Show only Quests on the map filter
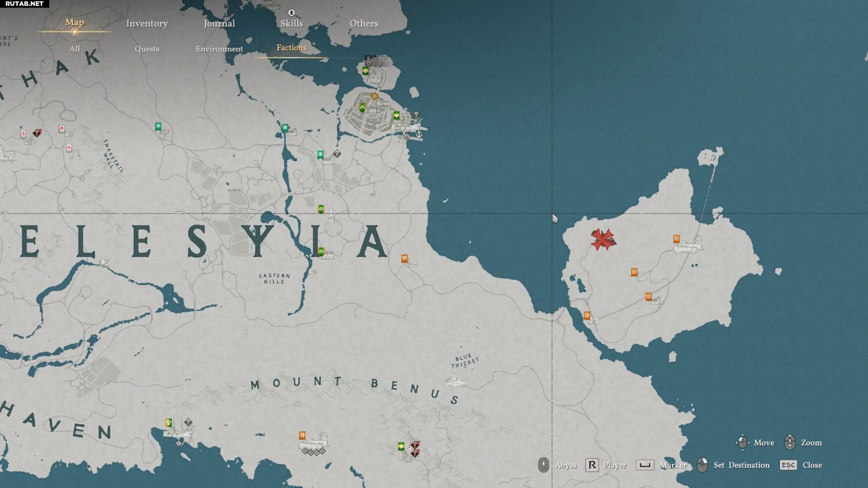868x488 pixels. (x=147, y=49)
